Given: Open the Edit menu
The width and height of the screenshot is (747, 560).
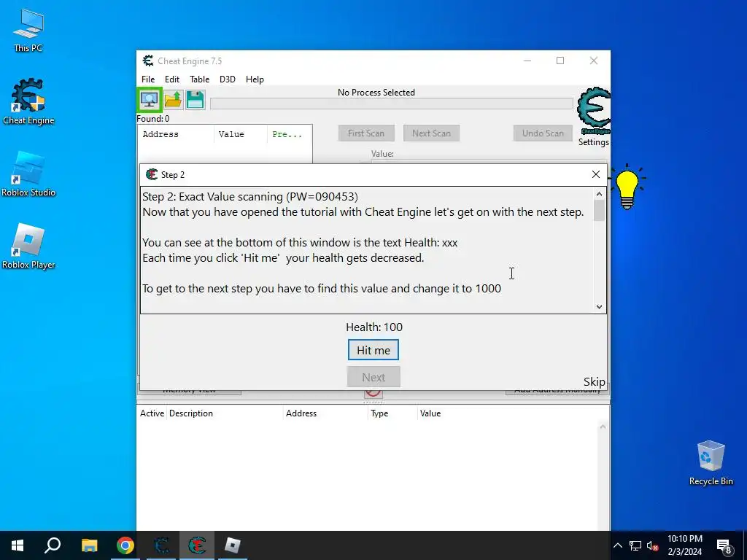Looking at the screenshot, I should (172, 79).
